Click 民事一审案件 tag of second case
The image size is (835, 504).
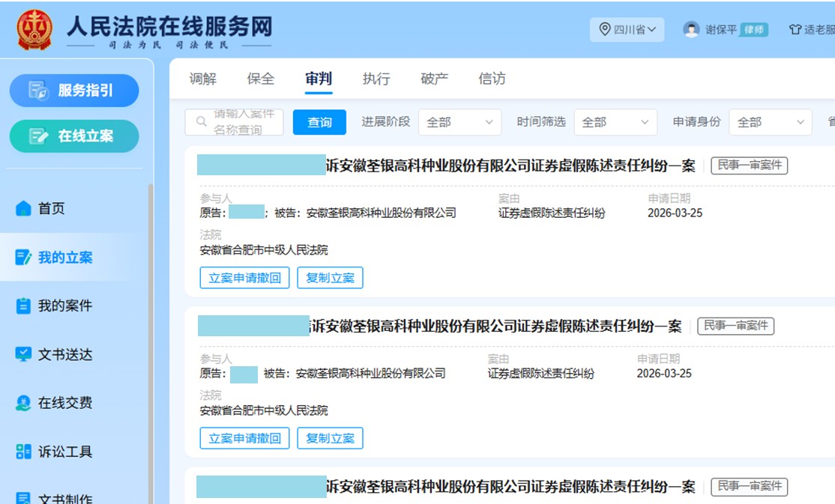pyautogui.click(x=735, y=326)
